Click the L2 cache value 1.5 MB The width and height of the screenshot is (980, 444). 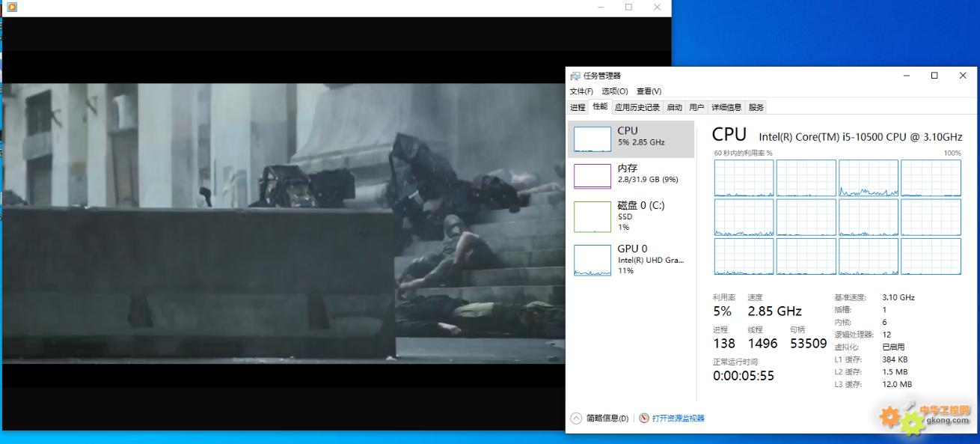pos(895,371)
